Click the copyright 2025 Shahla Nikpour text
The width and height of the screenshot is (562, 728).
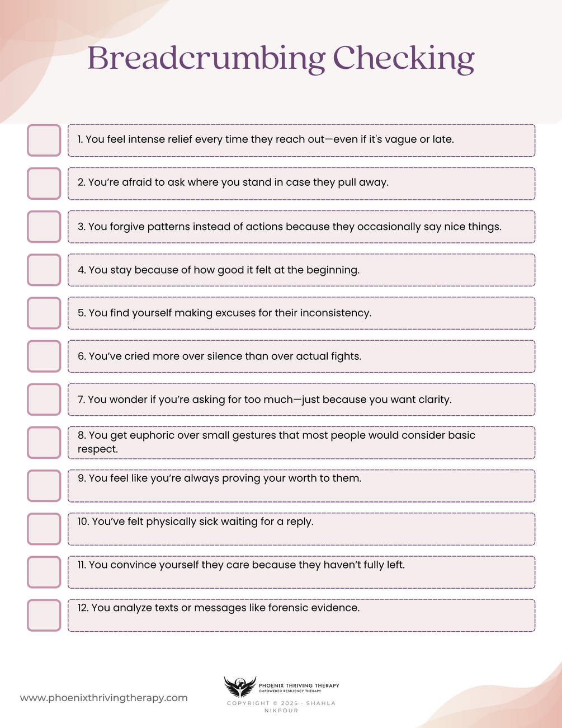point(281,707)
